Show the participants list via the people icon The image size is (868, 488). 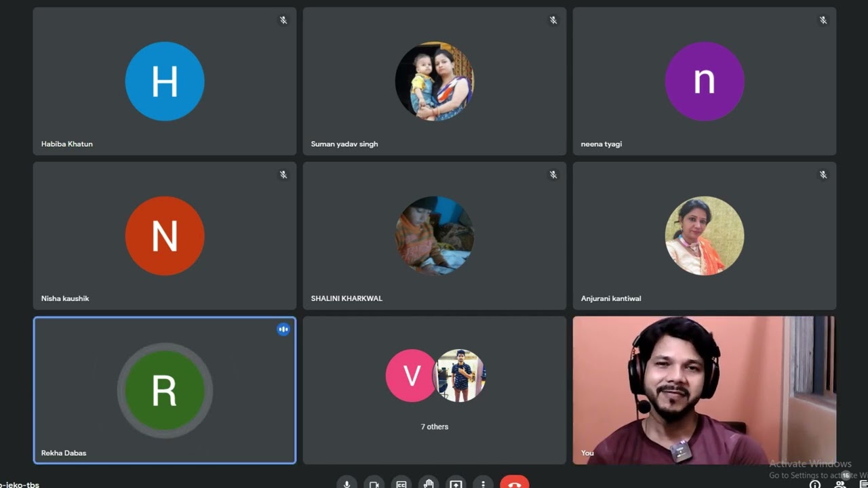click(x=840, y=484)
